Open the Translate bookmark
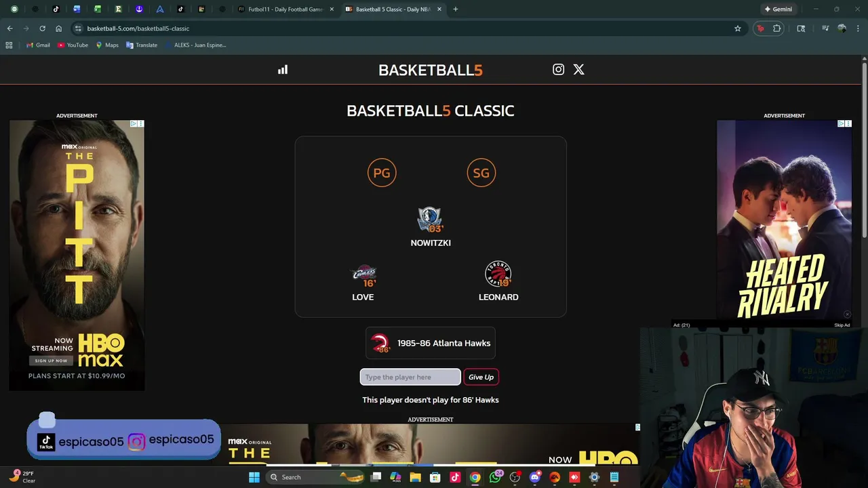The width and height of the screenshot is (868, 488). (x=142, y=45)
